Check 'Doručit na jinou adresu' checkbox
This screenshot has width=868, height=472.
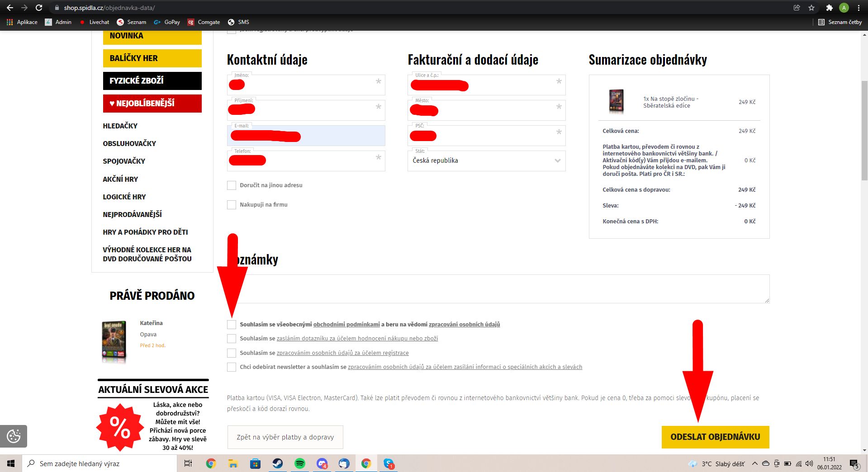coord(232,185)
